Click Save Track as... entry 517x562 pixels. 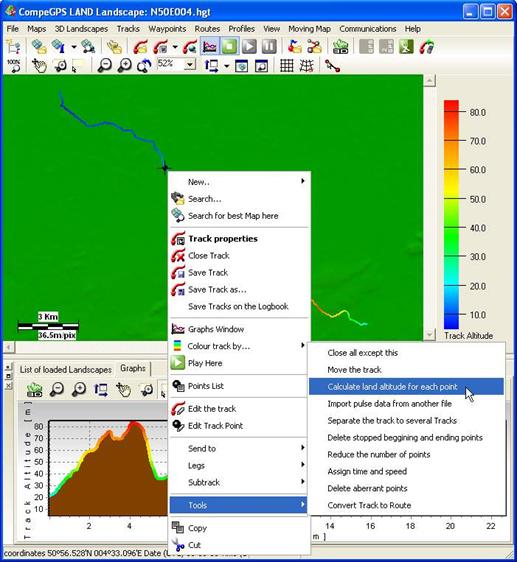pos(239,289)
